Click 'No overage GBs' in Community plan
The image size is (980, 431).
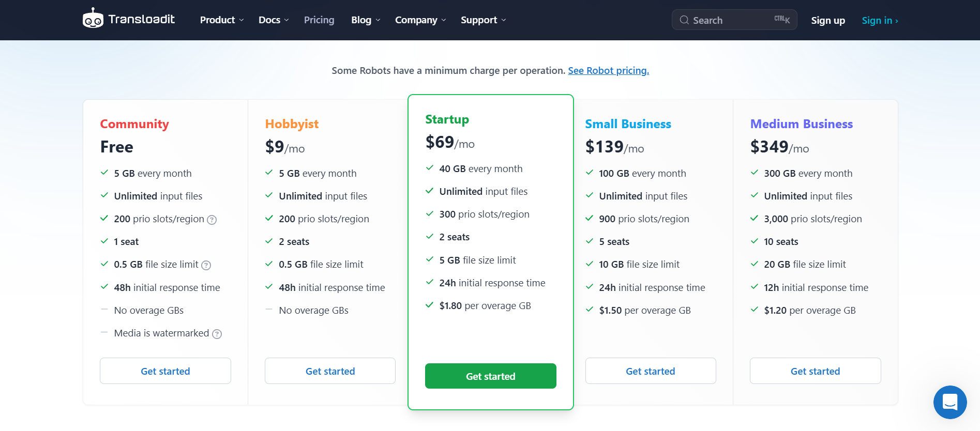coord(149,311)
